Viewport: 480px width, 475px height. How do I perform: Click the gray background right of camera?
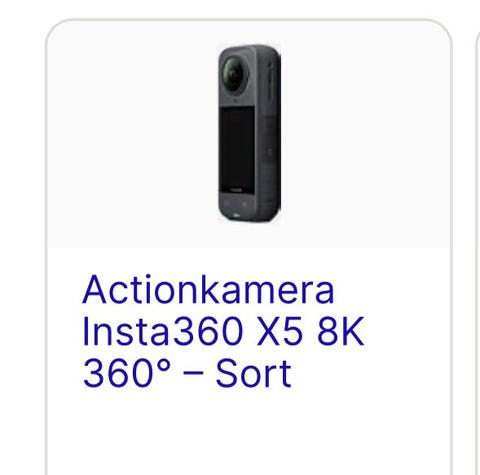366,133
